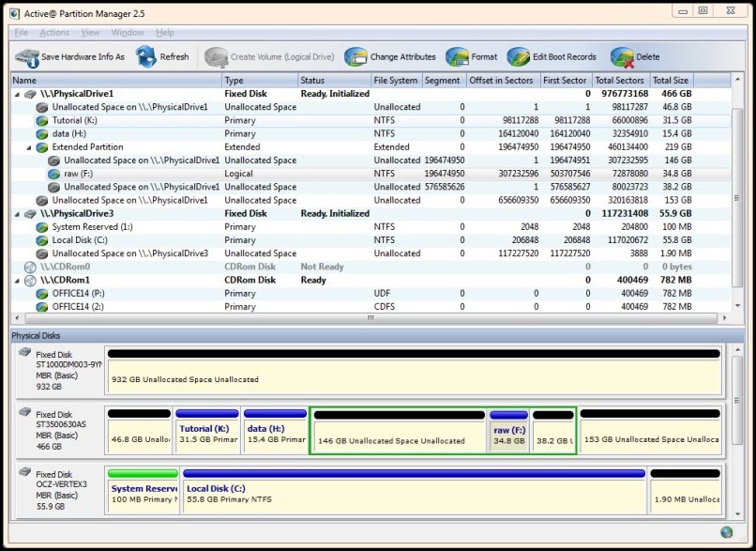Click the ST1000DM003 fixed disk icon

(x=25, y=352)
